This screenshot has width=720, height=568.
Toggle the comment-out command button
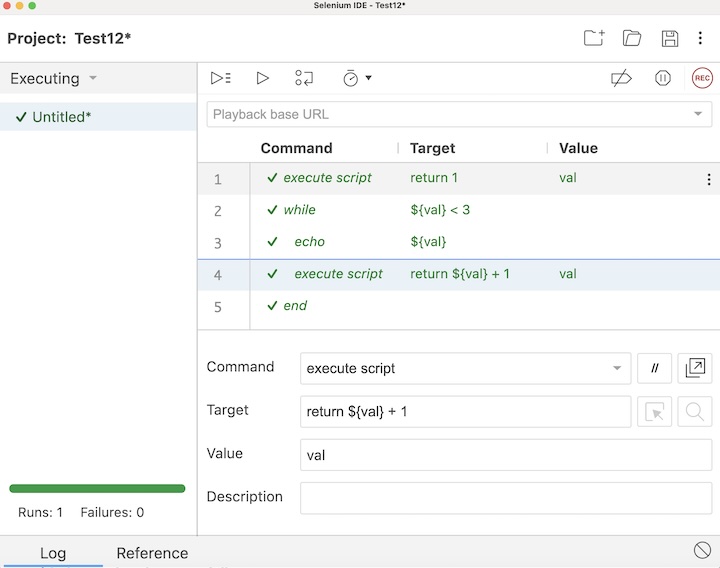(x=655, y=368)
